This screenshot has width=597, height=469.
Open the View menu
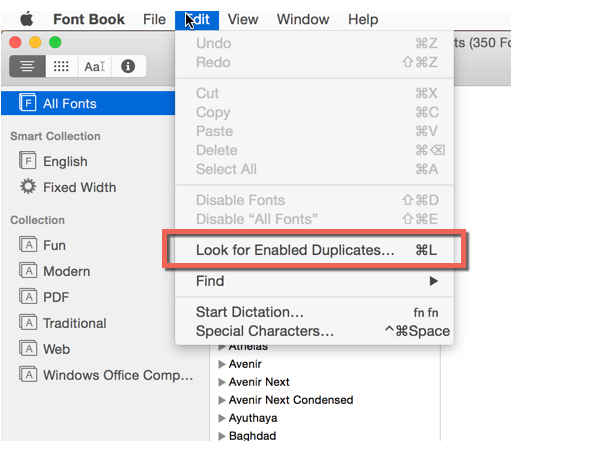[243, 19]
